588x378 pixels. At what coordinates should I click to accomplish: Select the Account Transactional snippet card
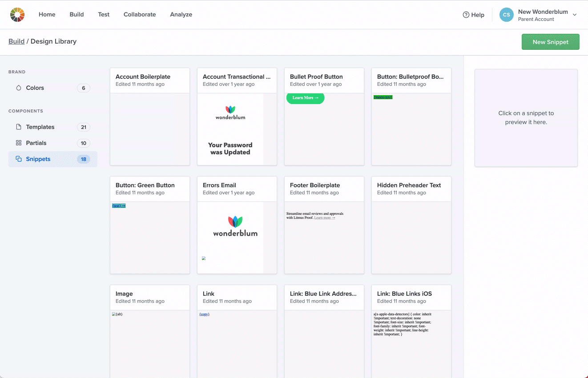coord(237,80)
